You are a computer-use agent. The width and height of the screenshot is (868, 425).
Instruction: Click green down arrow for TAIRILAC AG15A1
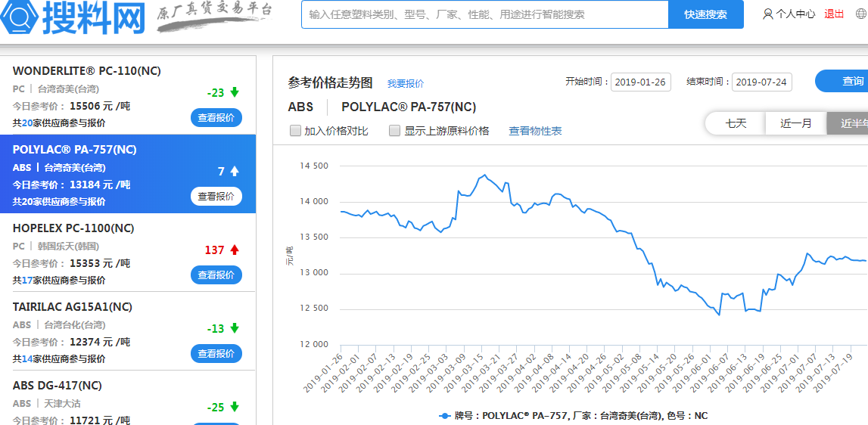(235, 328)
